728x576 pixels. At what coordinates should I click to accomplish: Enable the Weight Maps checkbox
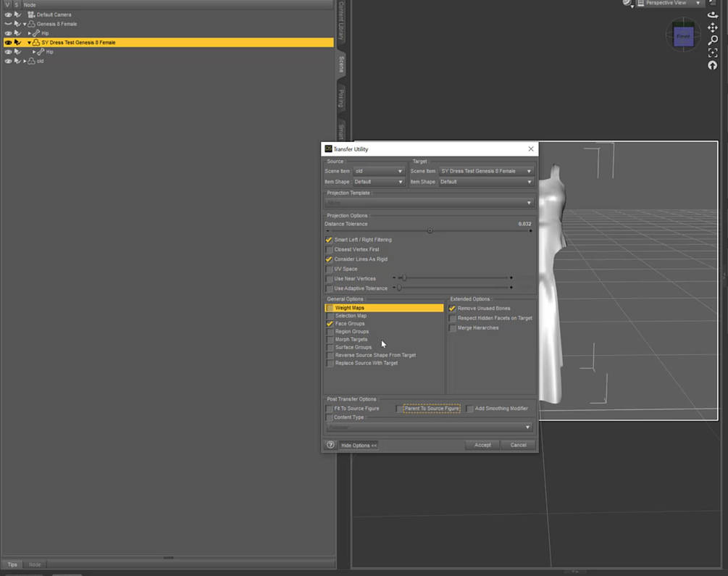pos(330,308)
